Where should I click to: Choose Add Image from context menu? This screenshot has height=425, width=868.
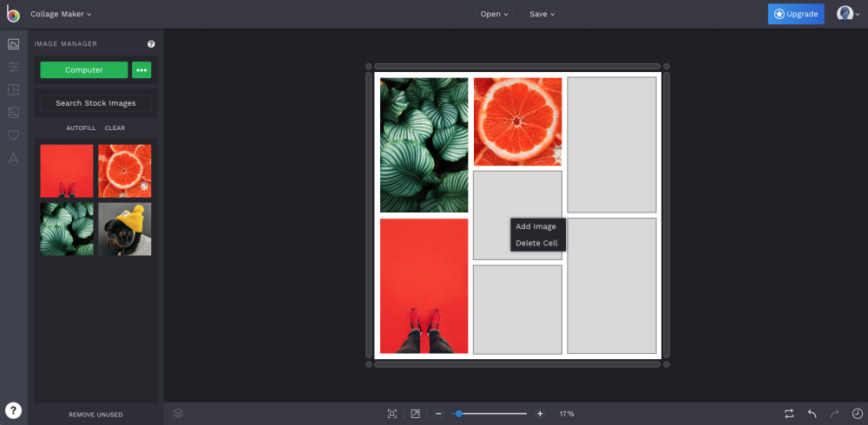coord(536,226)
